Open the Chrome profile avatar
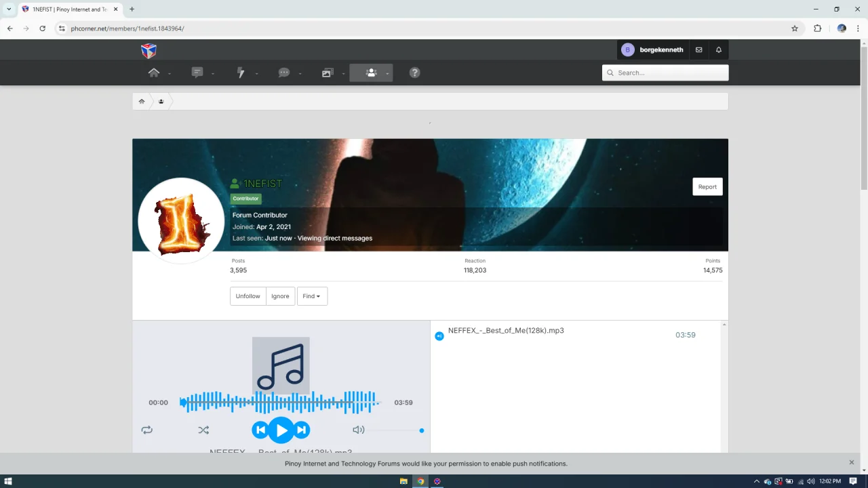 click(x=842, y=28)
